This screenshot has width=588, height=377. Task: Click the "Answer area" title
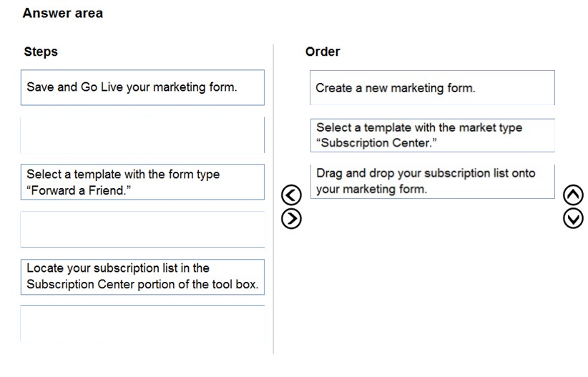pos(63,13)
